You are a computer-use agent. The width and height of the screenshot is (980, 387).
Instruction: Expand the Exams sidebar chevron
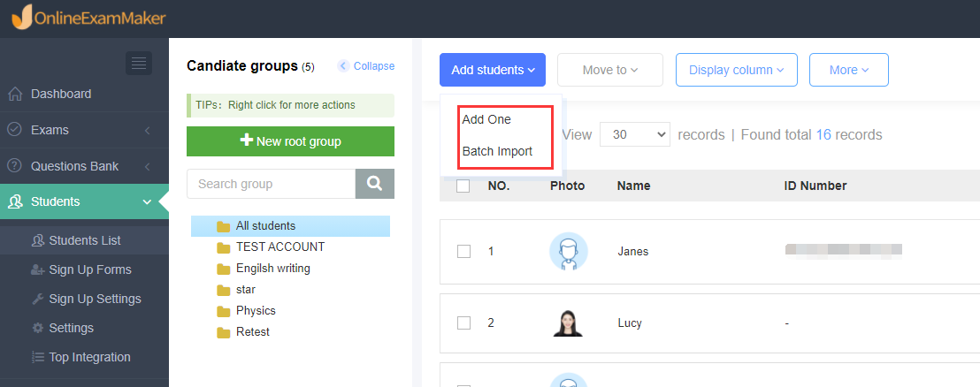[x=148, y=131]
